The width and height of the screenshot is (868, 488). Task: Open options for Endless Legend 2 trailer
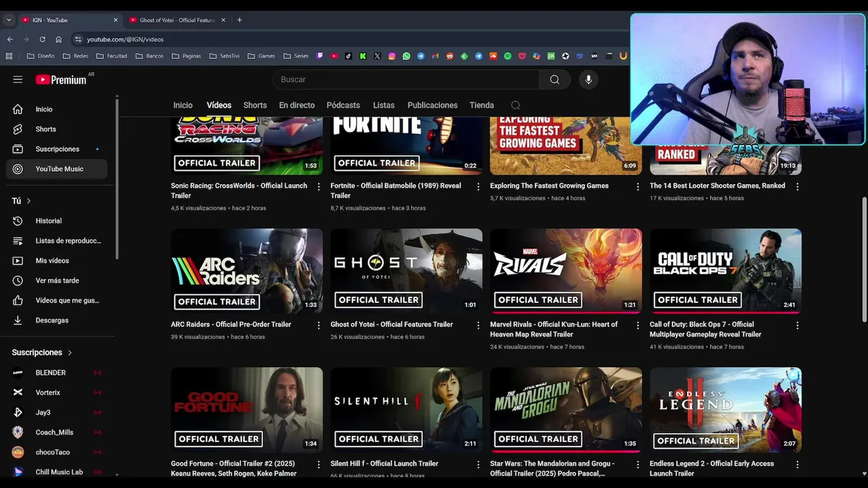coord(797,464)
